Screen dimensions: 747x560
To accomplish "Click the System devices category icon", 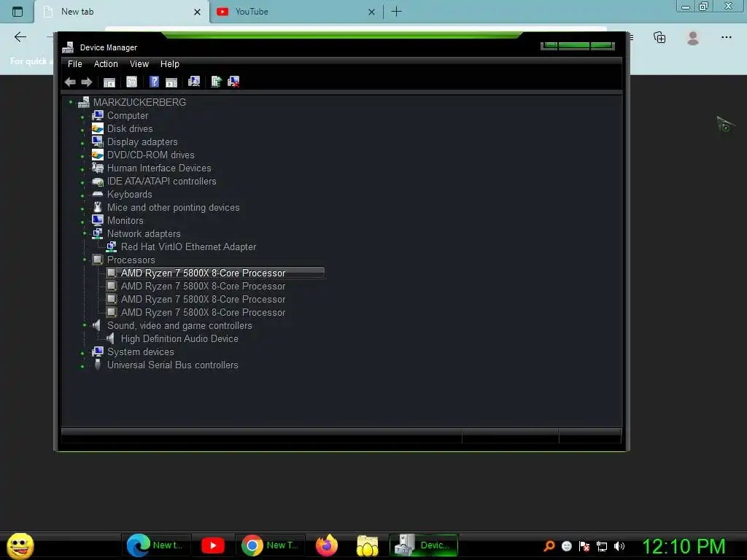I will click(97, 351).
